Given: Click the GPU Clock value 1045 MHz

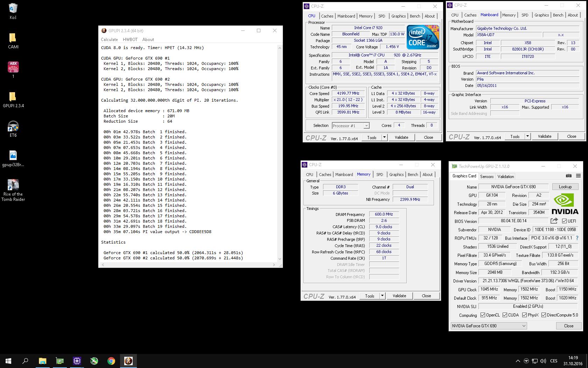Looking at the screenshot, I should click(x=489, y=289).
